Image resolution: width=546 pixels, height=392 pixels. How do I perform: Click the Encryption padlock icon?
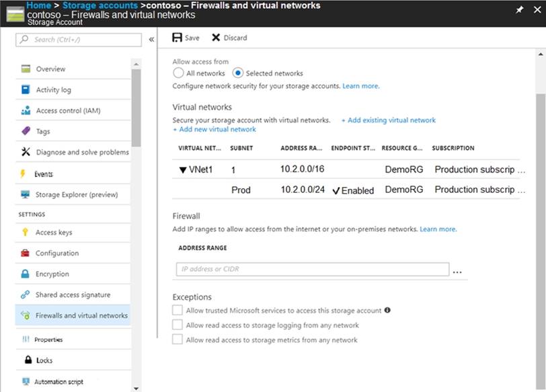point(25,274)
